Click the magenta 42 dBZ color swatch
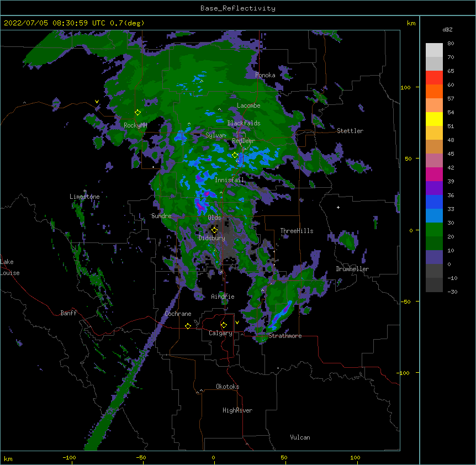This screenshot has height=465, width=476. 434,174
